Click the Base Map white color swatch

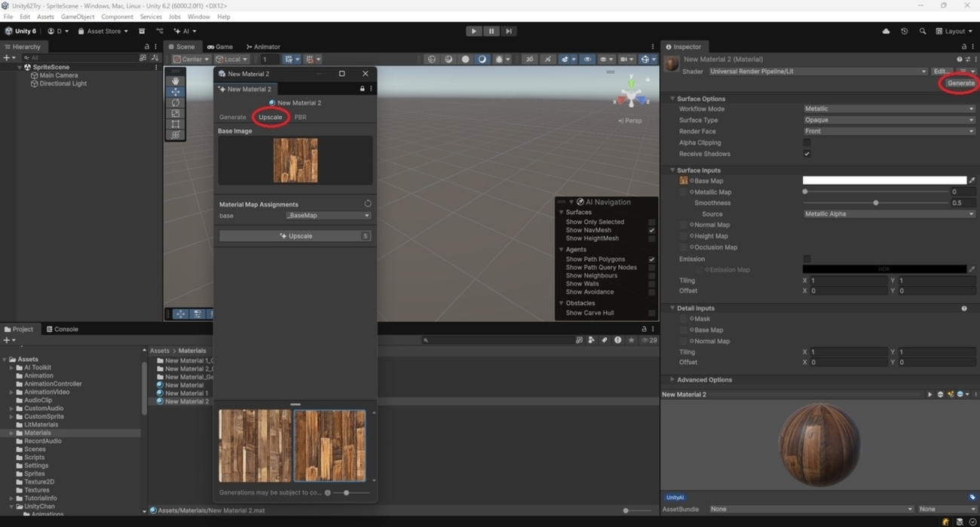pyautogui.click(x=884, y=181)
